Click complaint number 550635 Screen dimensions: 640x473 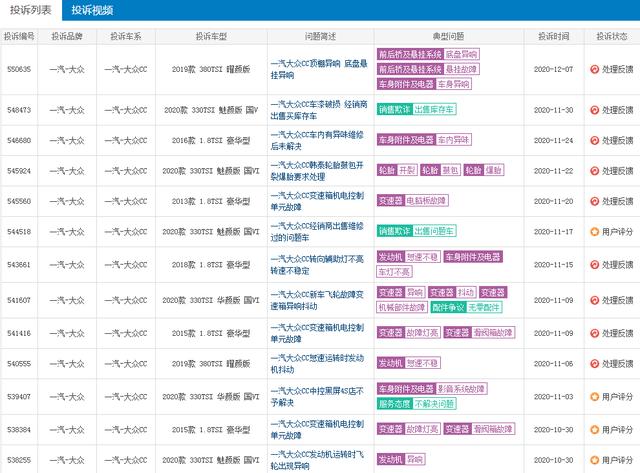pos(19,69)
